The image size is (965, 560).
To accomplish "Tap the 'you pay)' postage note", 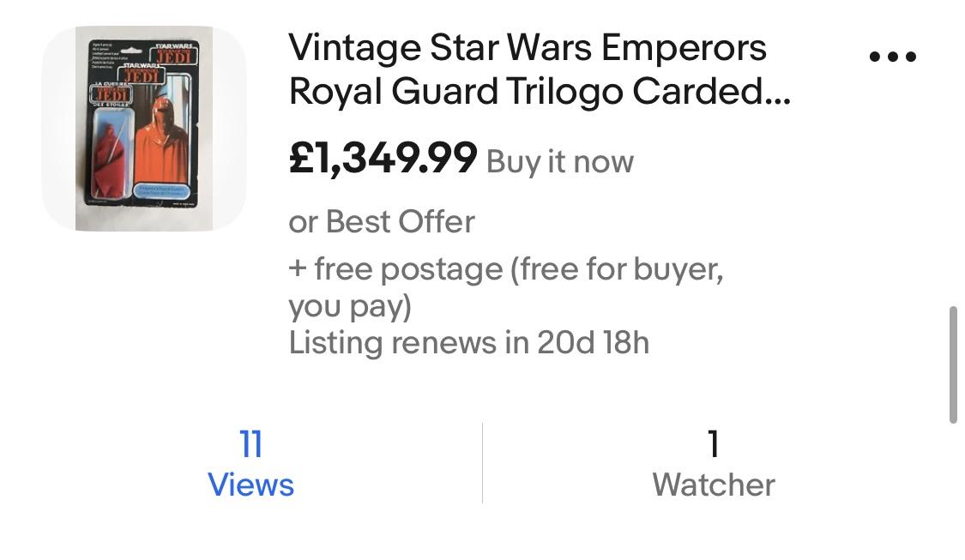I will [350, 305].
